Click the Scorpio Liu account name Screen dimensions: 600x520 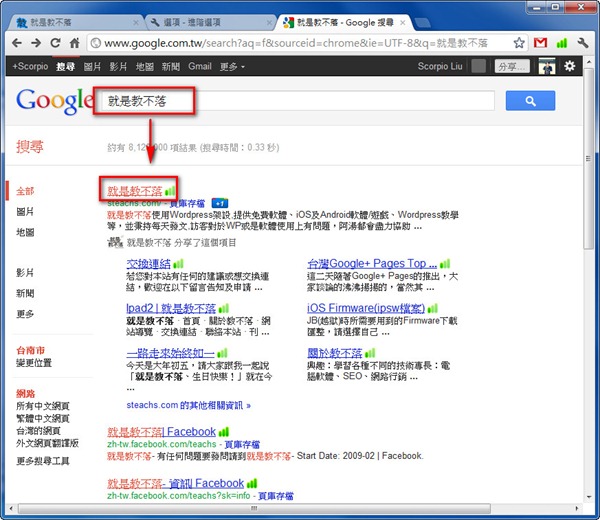[x=440, y=66]
